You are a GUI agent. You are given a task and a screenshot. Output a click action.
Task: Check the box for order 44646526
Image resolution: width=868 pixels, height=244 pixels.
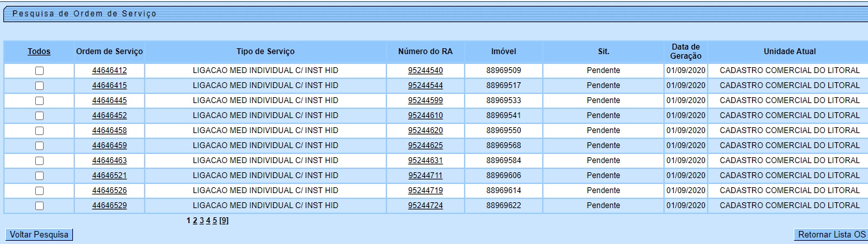[39, 191]
